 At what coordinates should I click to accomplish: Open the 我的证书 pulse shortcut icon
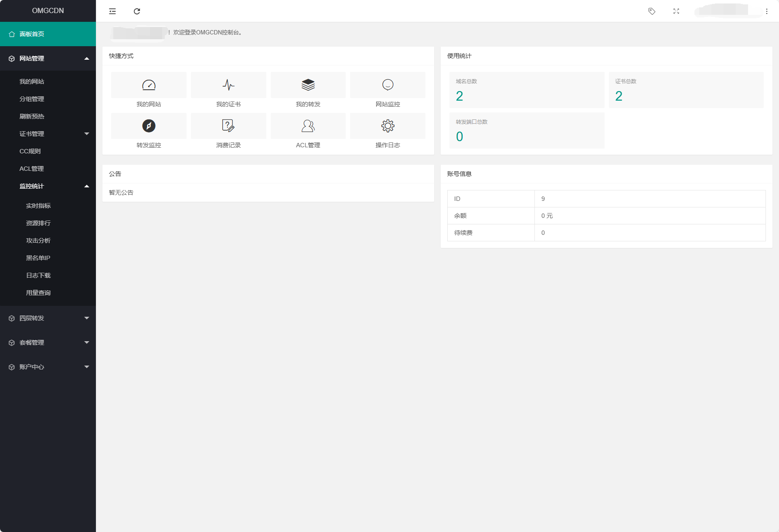pyautogui.click(x=228, y=85)
